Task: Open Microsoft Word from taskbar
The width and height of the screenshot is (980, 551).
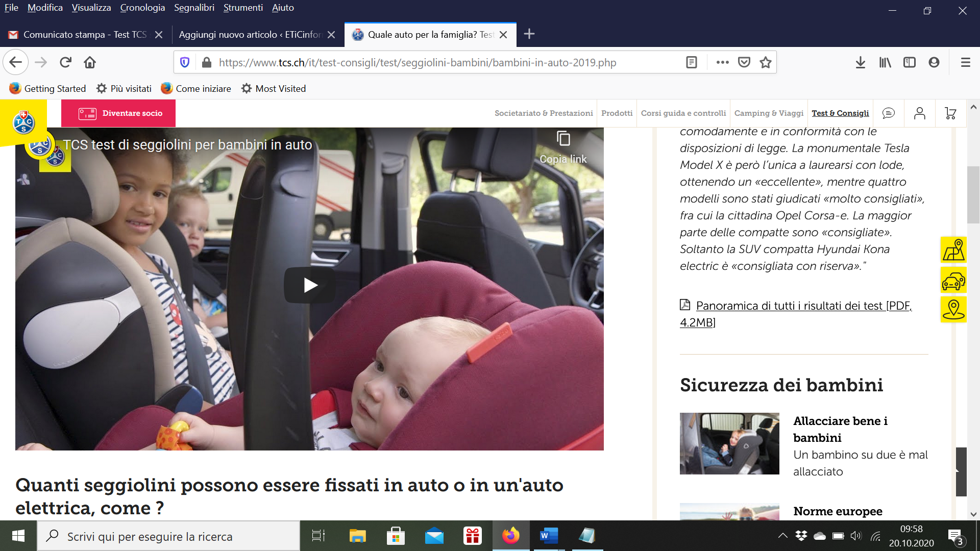Action: point(549,536)
